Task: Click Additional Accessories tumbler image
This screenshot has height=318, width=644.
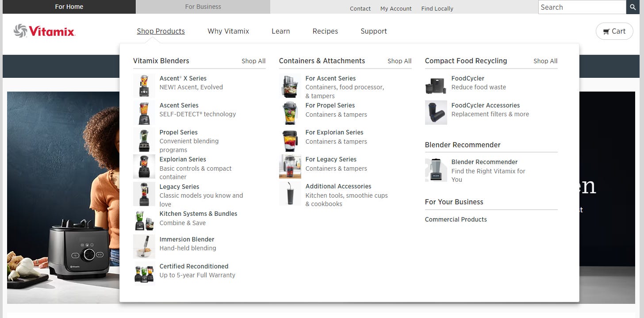Action: coord(290,194)
